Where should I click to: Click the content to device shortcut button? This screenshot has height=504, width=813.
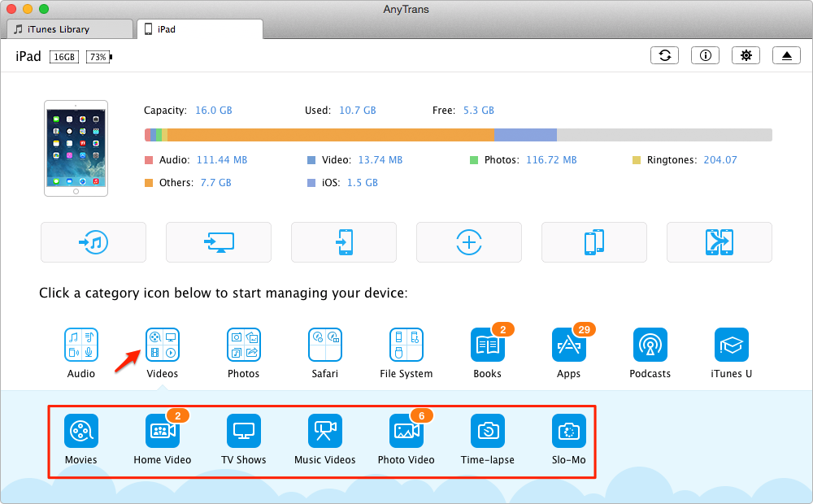coord(344,242)
